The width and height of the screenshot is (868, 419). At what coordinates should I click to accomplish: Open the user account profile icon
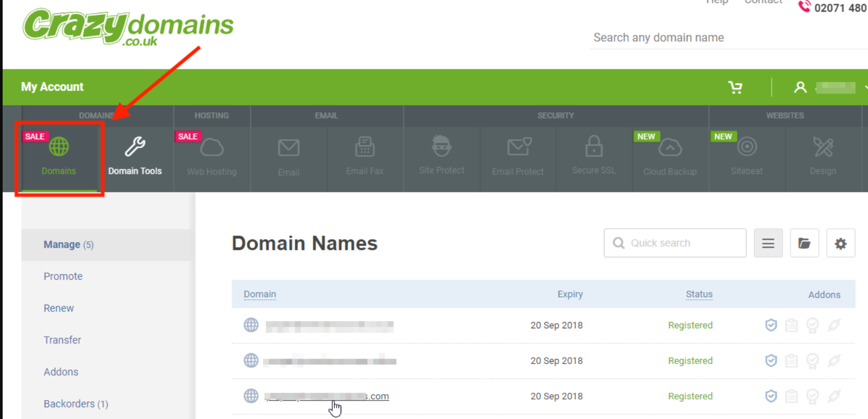[800, 87]
